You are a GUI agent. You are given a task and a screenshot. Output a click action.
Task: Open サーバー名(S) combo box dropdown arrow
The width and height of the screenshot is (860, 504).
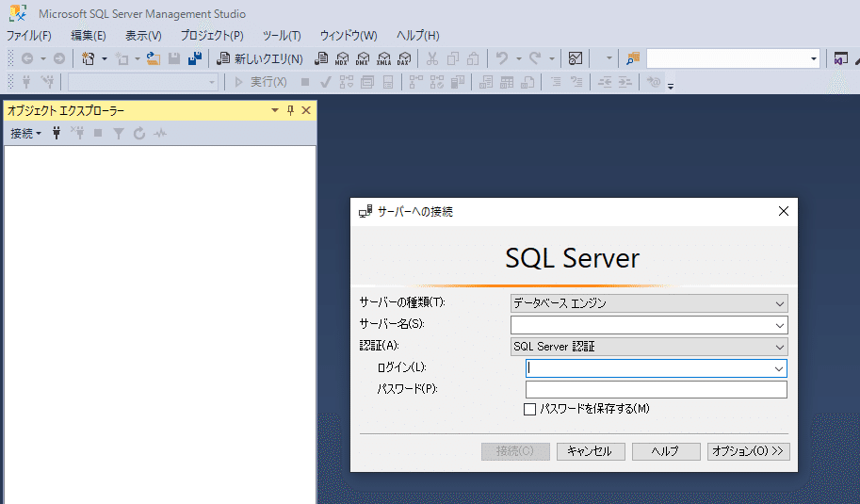click(x=779, y=325)
